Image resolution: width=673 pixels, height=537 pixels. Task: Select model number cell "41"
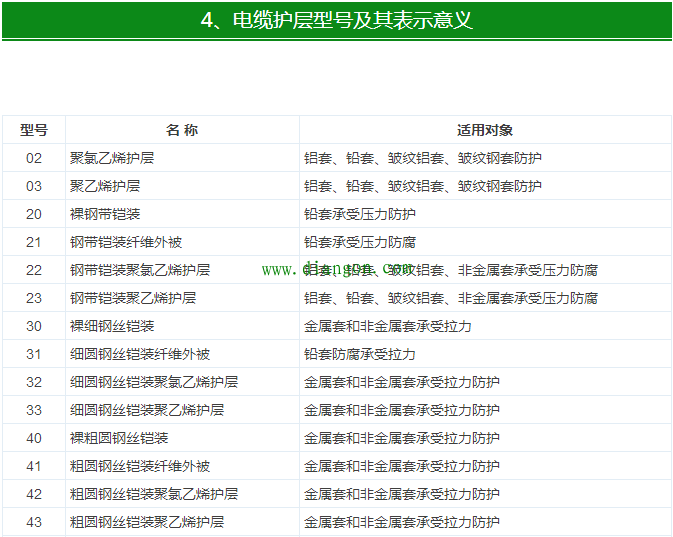point(34,466)
